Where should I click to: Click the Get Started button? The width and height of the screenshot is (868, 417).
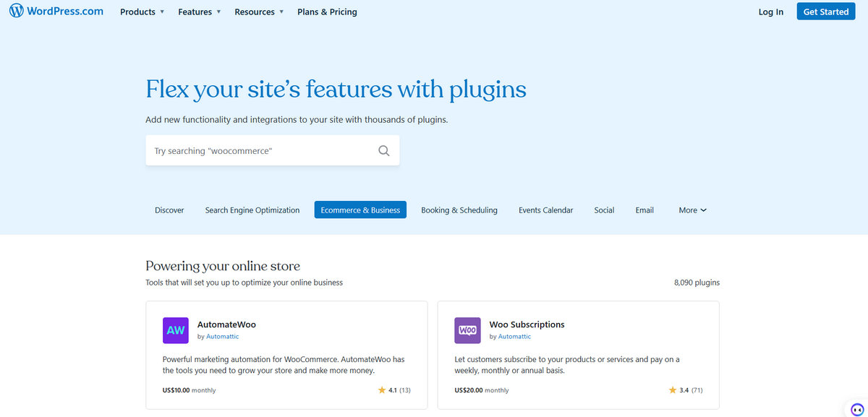point(826,12)
